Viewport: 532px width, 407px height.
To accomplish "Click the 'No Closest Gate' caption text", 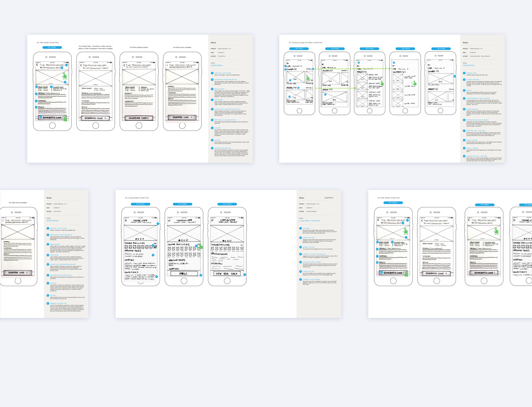I will tap(96, 47).
